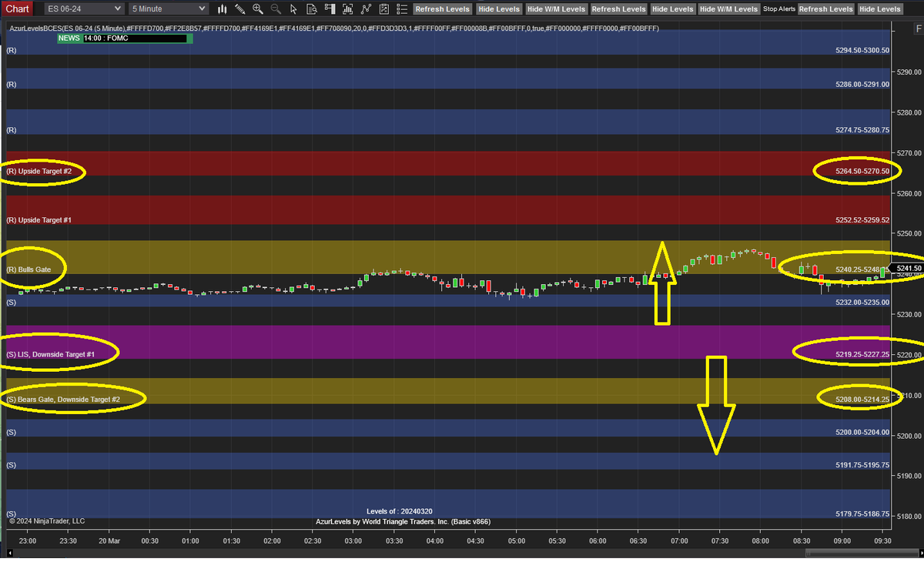Screen dimensions: 924x562
Task: Click the 5286.00-5291.00 level value
Action: (862, 85)
